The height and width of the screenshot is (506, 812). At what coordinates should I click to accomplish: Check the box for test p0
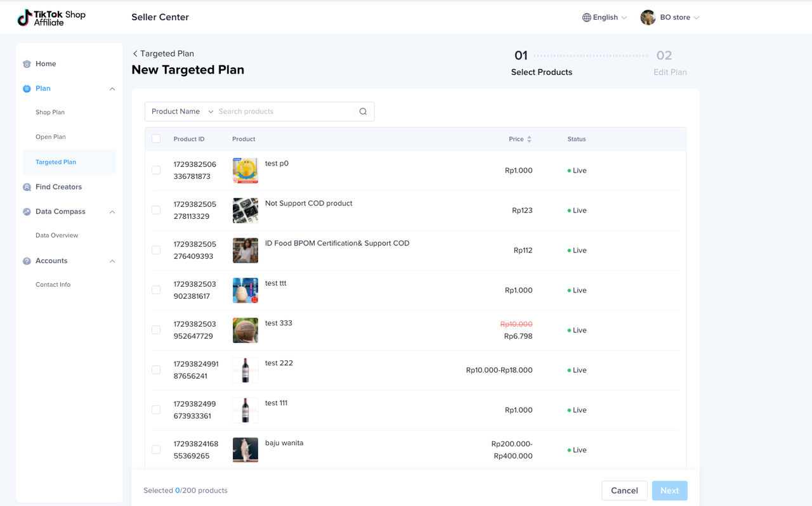coord(156,170)
